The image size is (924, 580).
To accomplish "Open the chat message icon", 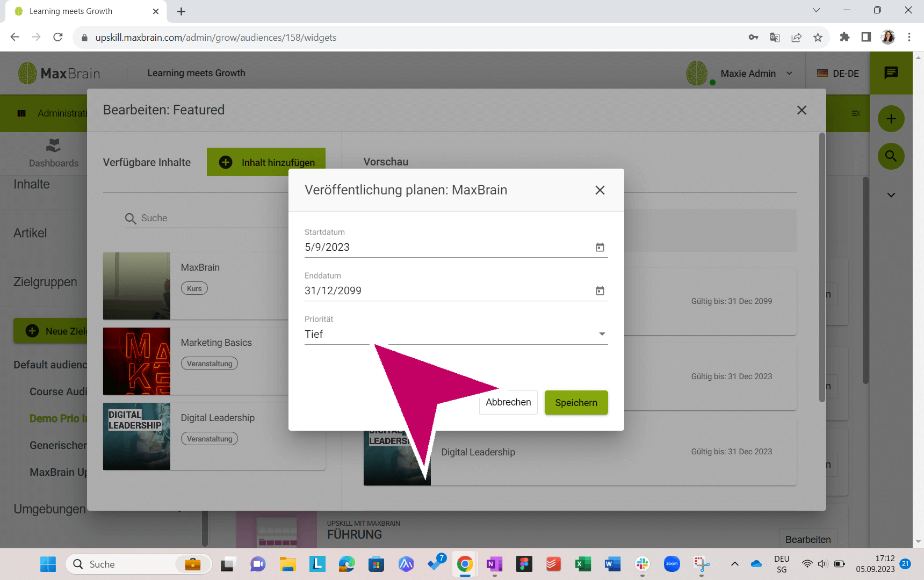I will click(891, 73).
